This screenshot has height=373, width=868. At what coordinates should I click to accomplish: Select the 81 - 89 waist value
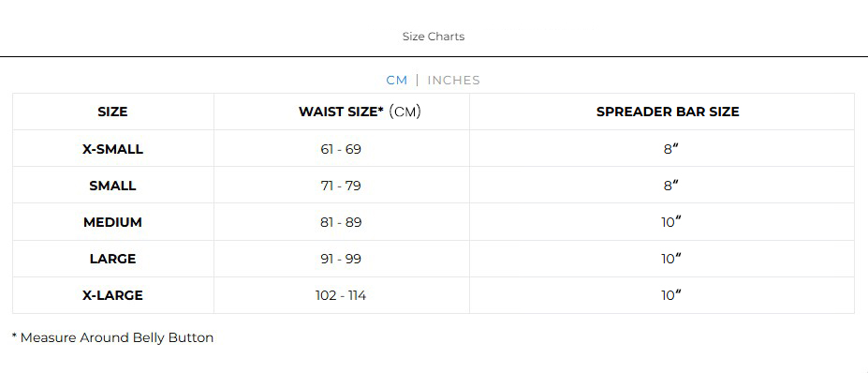tap(341, 222)
